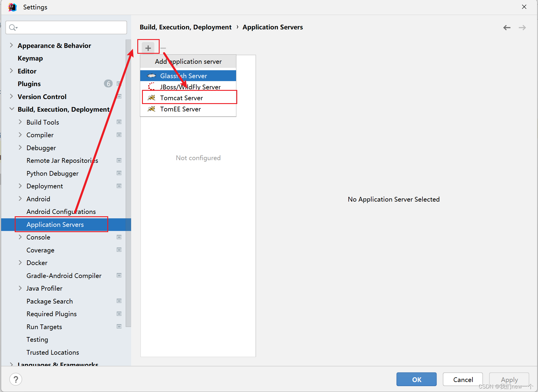
Task: Click the IntelliJ IDEA logo in title bar
Action: pyautogui.click(x=13, y=7)
